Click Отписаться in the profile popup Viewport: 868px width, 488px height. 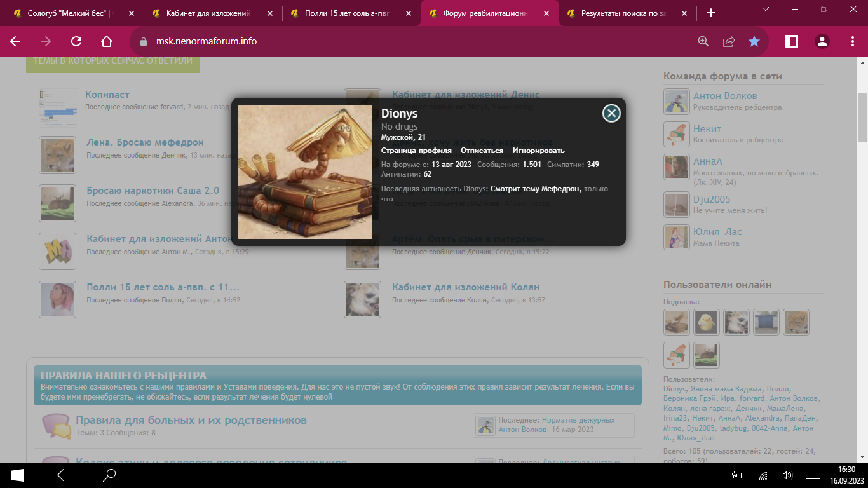pos(482,151)
